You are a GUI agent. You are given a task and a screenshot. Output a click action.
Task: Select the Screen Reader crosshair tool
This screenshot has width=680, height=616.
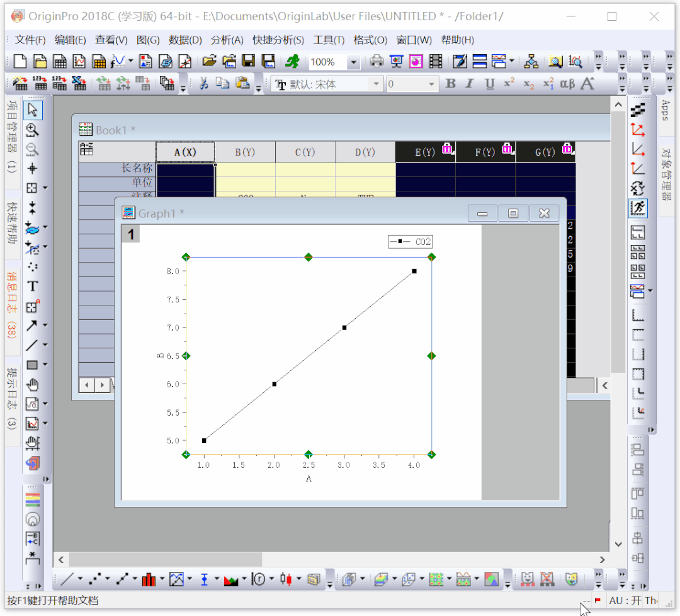[33, 169]
